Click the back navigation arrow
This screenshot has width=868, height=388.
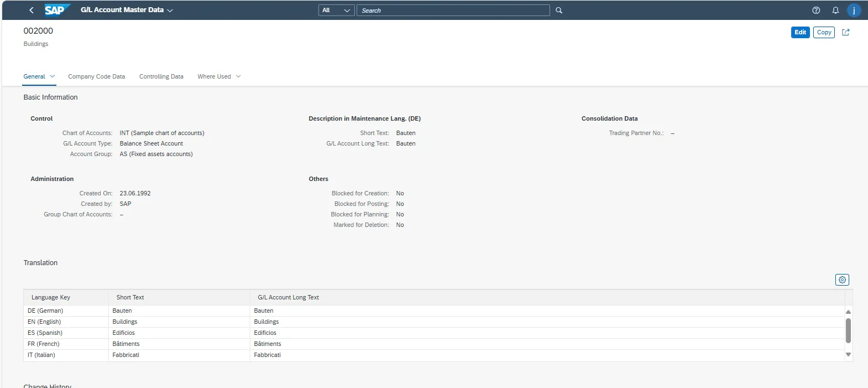coord(32,10)
